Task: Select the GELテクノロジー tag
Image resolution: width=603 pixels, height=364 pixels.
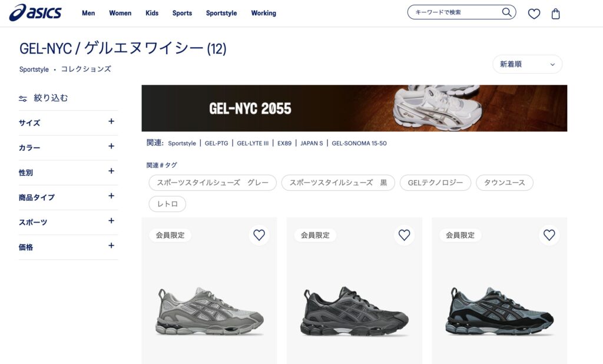Action: [435, 183]
